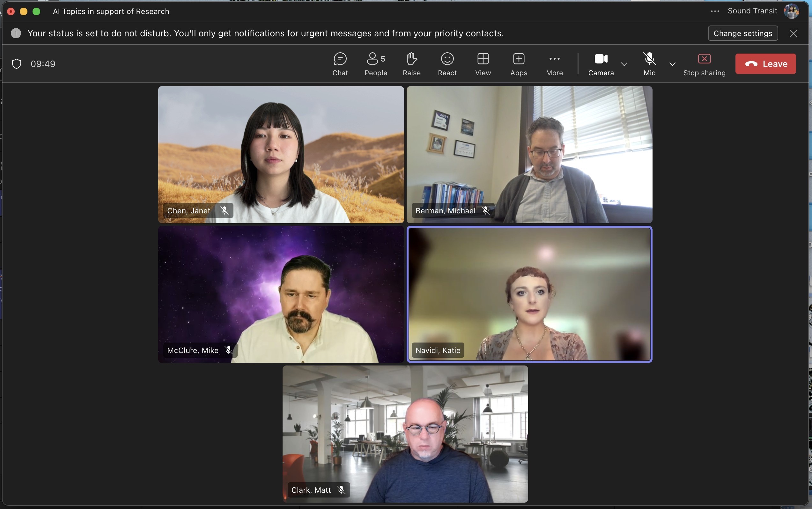Select Navidi, Katie's video tile

[529, 294]
